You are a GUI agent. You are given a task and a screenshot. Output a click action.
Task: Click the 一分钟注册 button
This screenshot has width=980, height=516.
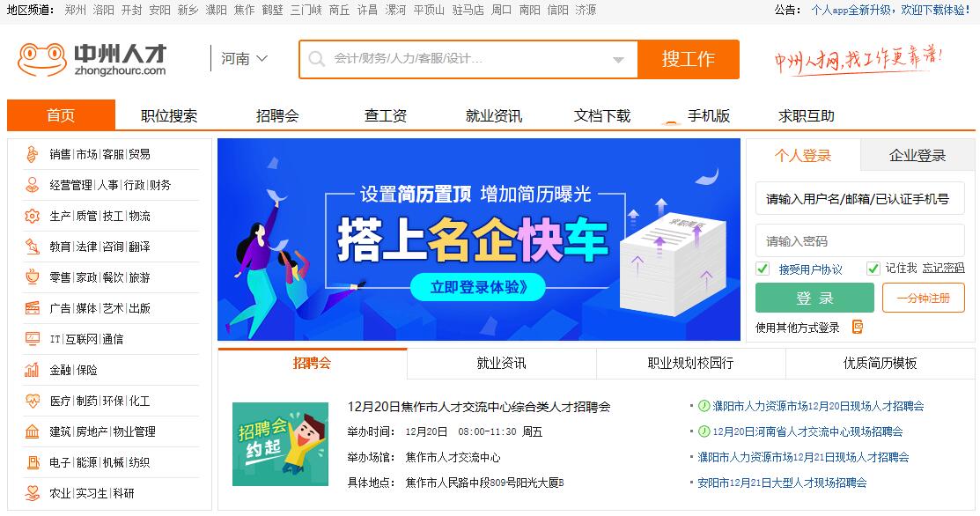tap(924, 298)
